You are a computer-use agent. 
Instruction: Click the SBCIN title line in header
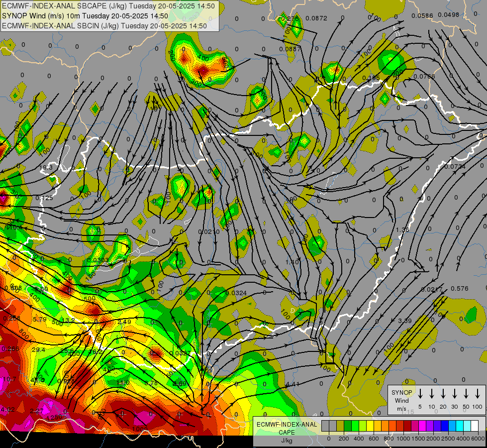104,26
